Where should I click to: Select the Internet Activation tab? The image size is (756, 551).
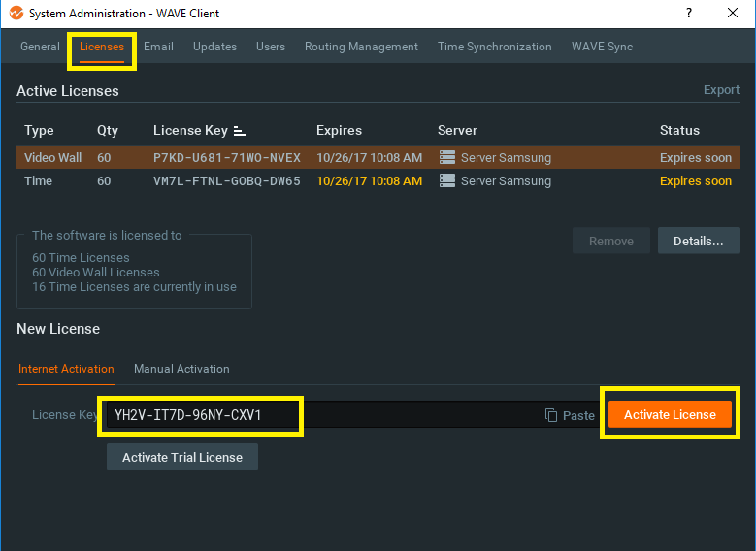pos(66,369)
